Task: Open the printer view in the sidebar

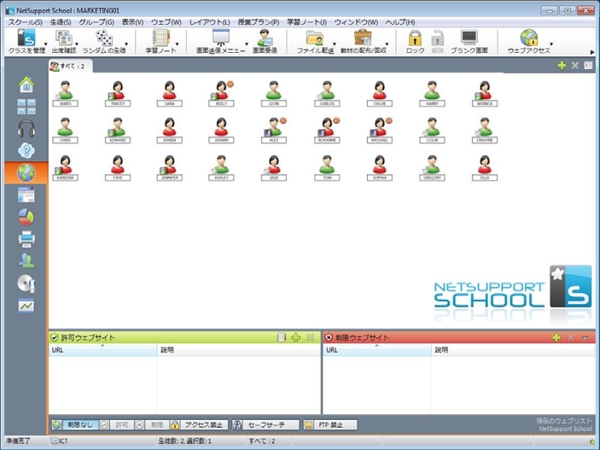Action: 26,238
